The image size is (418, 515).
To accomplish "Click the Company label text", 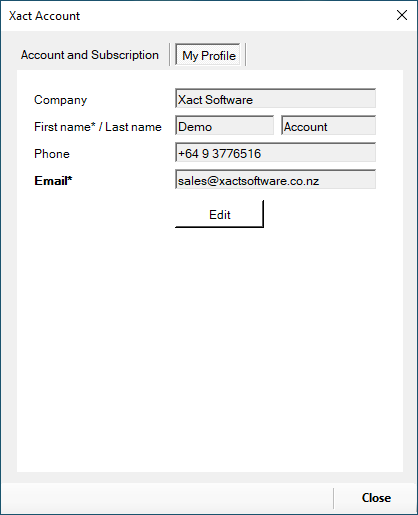I will 60,100.
